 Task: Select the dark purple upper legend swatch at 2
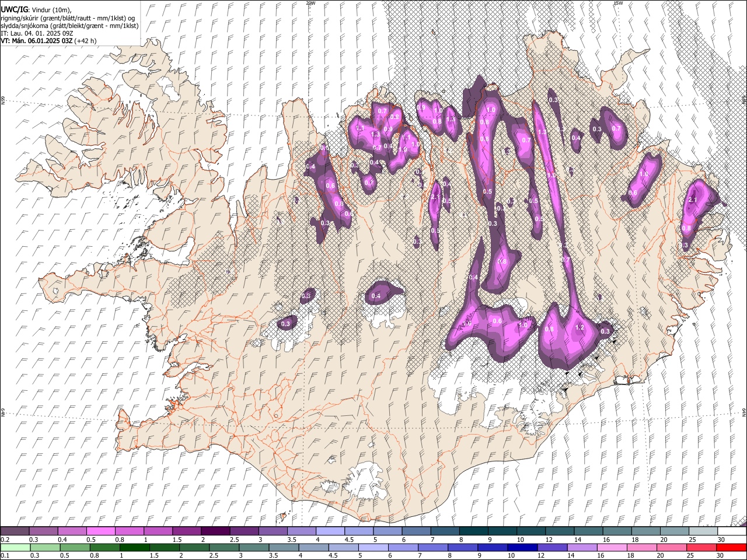(x=215, y=531)
